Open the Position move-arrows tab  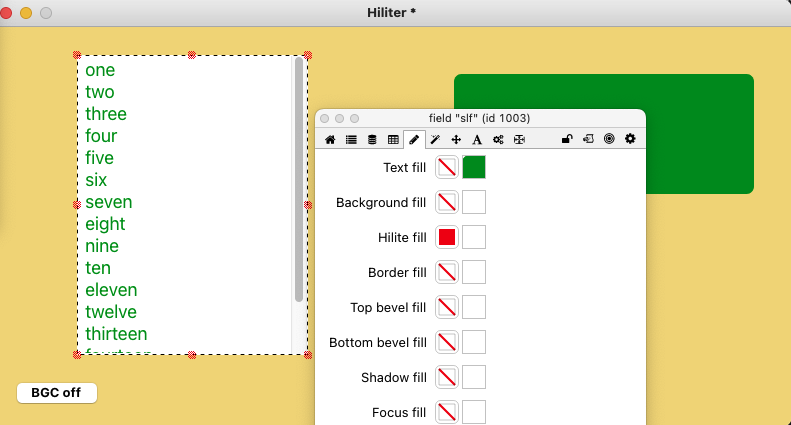point(456,140)
